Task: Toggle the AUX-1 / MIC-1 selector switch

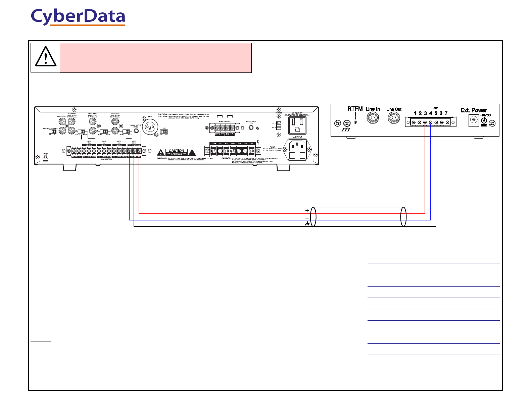Action: [126, 131]
